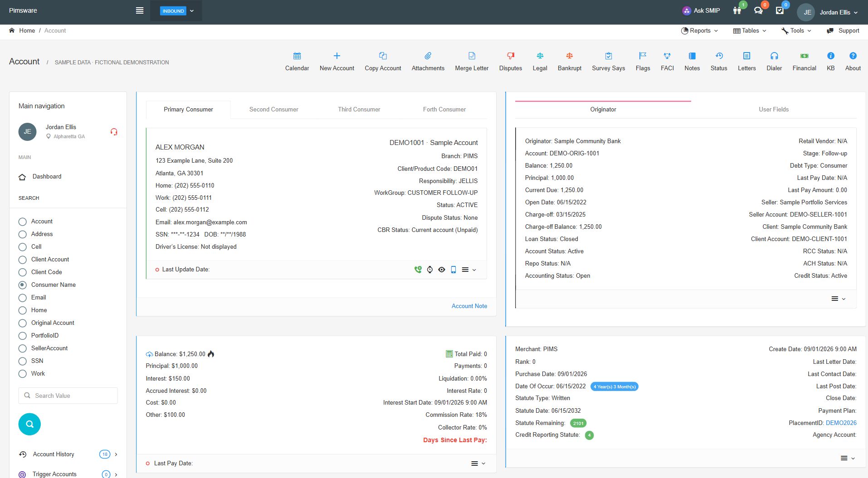Create a New Account
The width and height of the screenshot is (868, 478).
pos(336,62)
